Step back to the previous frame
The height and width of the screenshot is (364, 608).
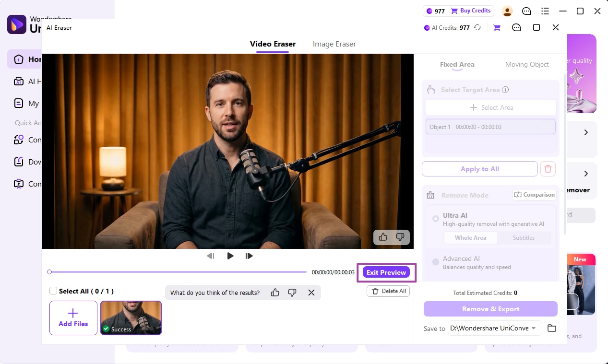point(211,256)
